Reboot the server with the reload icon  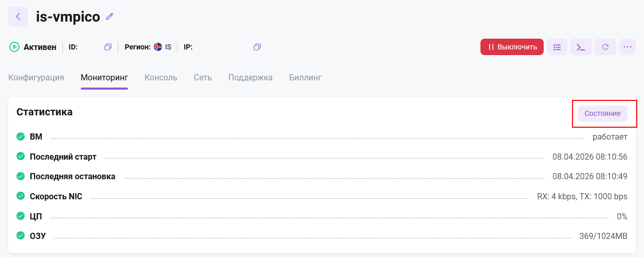pyautogui.click(x=605, y=47)
